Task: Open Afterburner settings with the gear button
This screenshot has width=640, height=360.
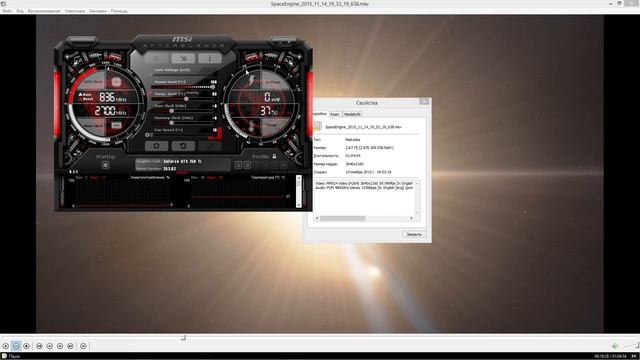Action: [156, 146]
